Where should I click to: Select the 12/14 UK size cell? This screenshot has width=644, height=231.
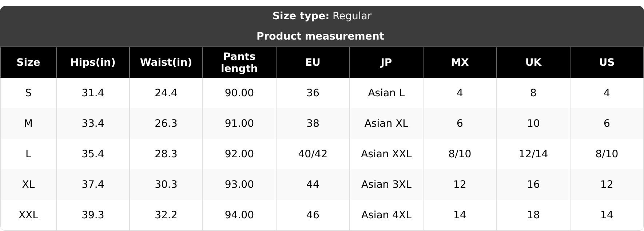(x=533, y=154)
